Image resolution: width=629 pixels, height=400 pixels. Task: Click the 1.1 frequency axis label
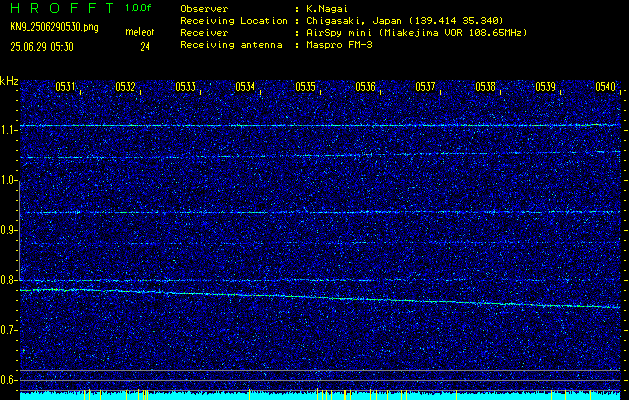point(9,130)
